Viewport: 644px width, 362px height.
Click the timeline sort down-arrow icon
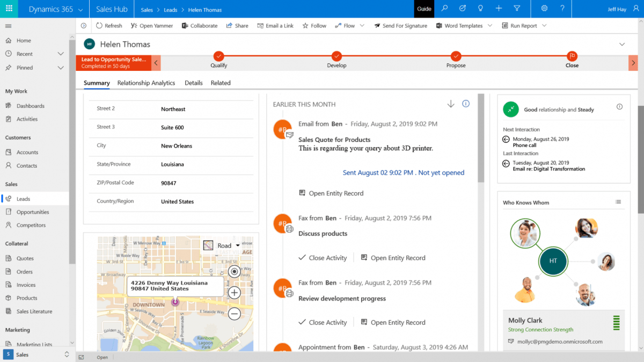(x=451, y=104)
